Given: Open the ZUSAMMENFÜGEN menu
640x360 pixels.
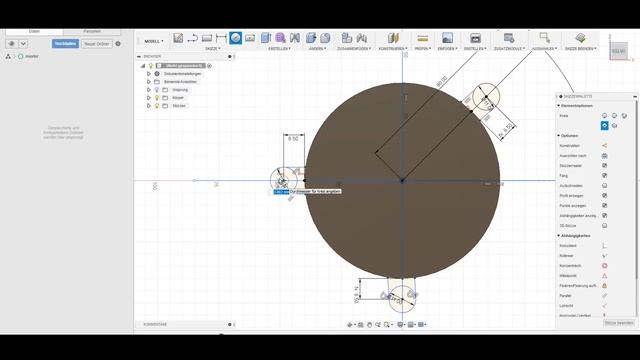Looking at the screenshot, I should click(x=354, y=49).
